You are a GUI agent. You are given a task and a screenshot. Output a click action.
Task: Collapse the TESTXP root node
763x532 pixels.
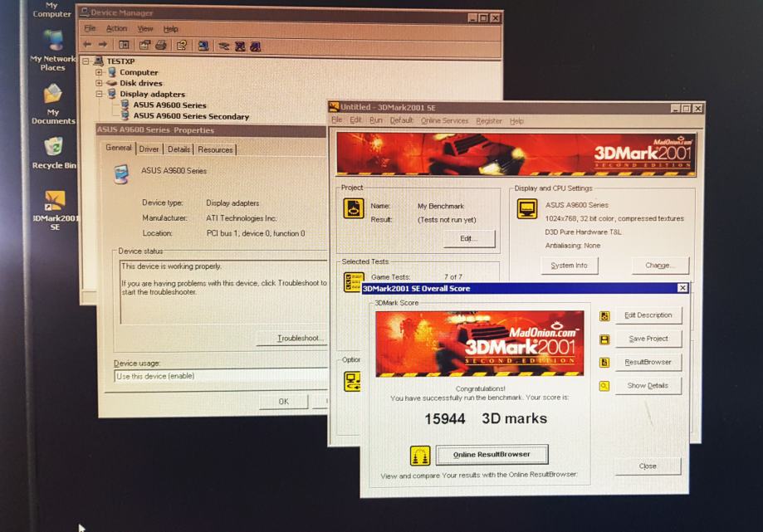(86, 61)
